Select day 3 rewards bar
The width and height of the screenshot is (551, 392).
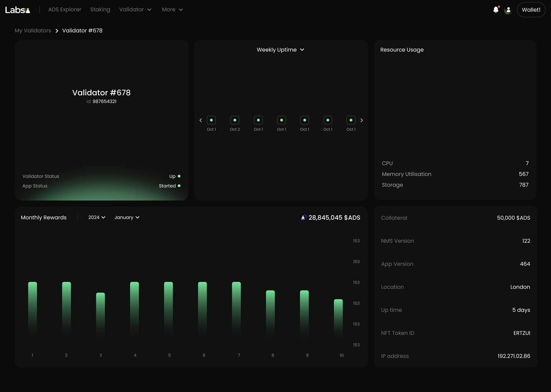click(101, 315)
